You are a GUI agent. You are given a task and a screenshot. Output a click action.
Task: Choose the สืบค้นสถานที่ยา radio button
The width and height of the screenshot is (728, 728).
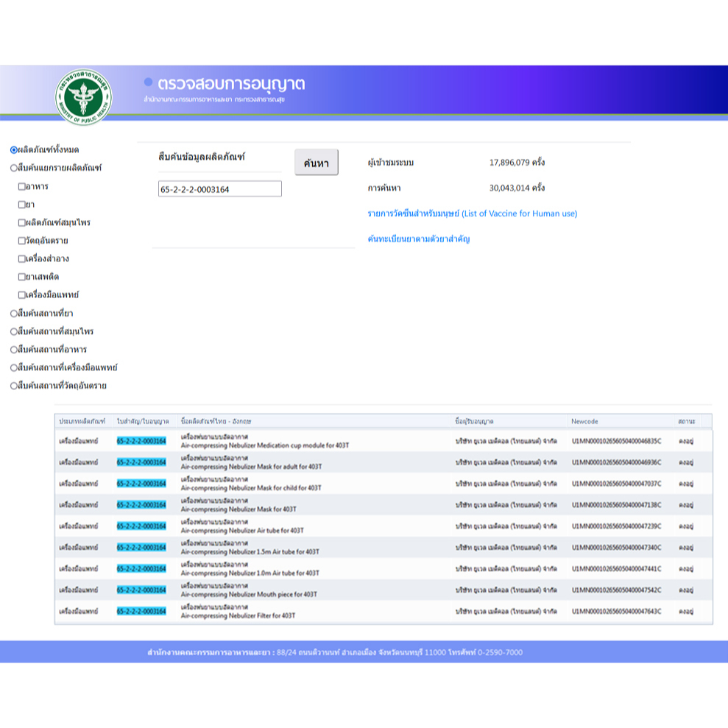(x=14, y=314)
